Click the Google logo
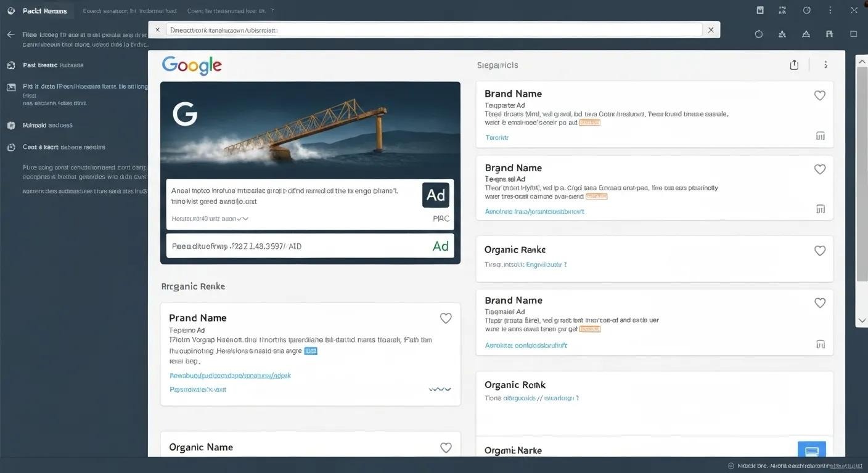 (x=192, y=66)
